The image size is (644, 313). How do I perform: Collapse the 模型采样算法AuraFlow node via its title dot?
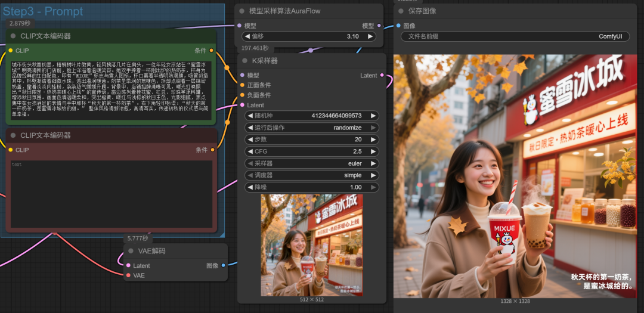(x=242, y=11)
